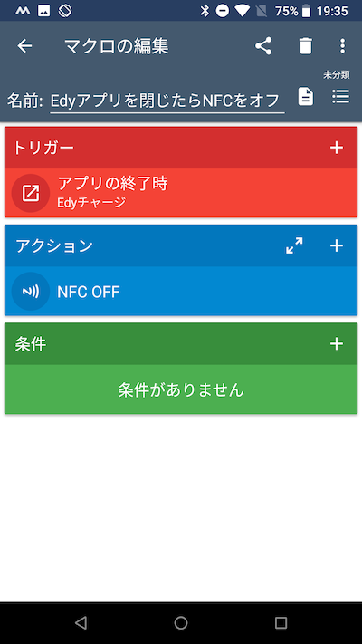
Task: Open the category list icon under 未分類
Action: [x=340, y=97]
